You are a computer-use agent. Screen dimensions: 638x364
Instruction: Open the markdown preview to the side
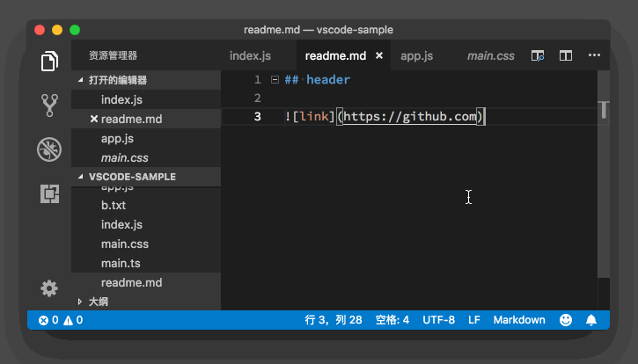(537, 55)
